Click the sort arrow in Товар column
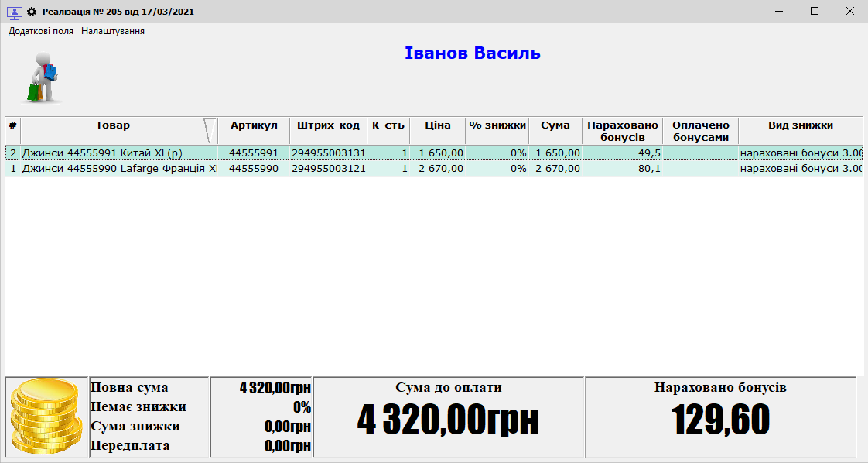This screenshot has height=463, width=868. coord(209,130)
